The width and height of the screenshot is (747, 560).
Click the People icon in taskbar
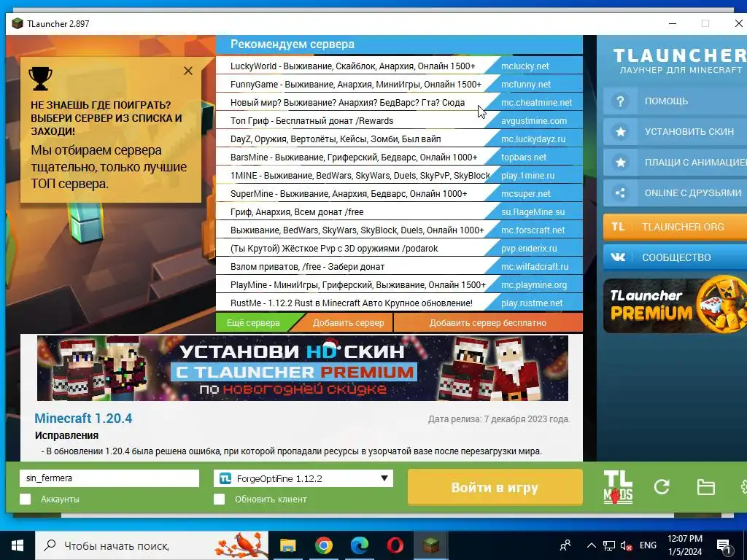pyautogui.click(x=565, y=545)
